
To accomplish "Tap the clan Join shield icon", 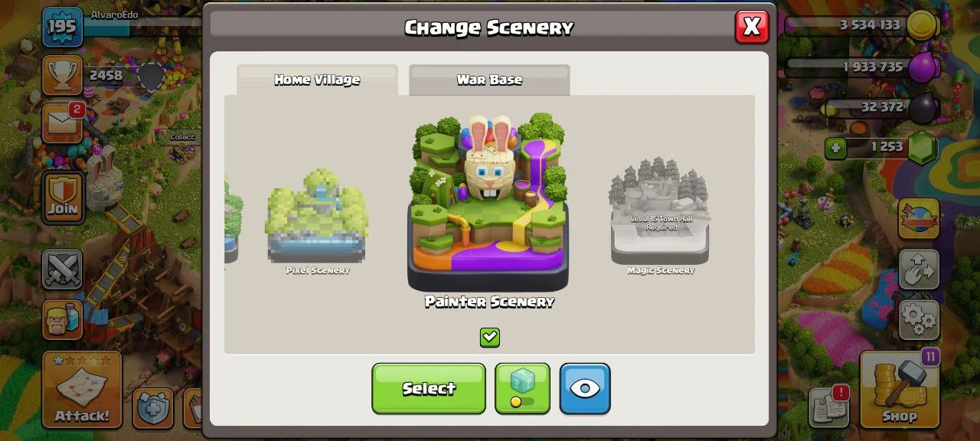I will point(63,197).
